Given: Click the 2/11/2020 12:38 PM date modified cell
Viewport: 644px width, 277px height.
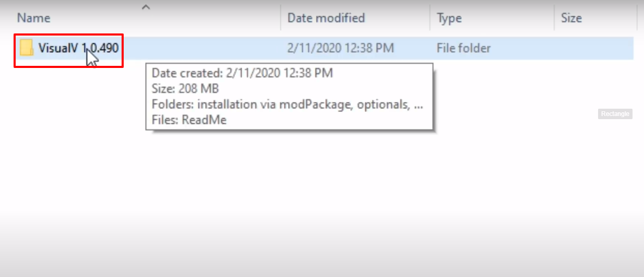Looking at the screenshot, I should pyautogui.click(x=340, y=49).
